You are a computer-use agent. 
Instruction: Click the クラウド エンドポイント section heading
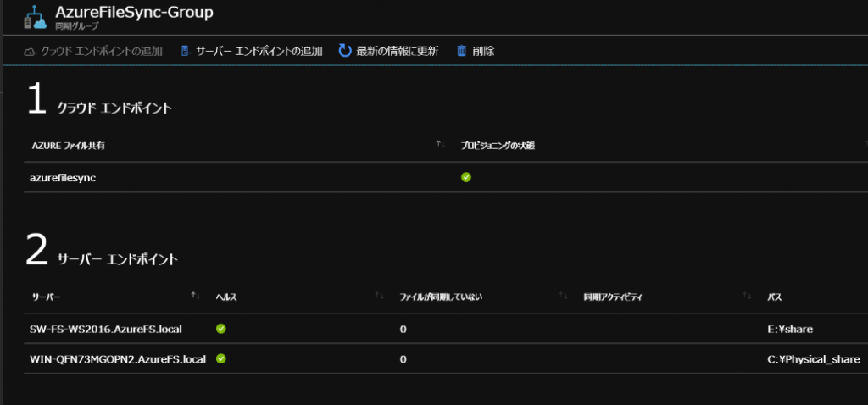pos(114,108)
